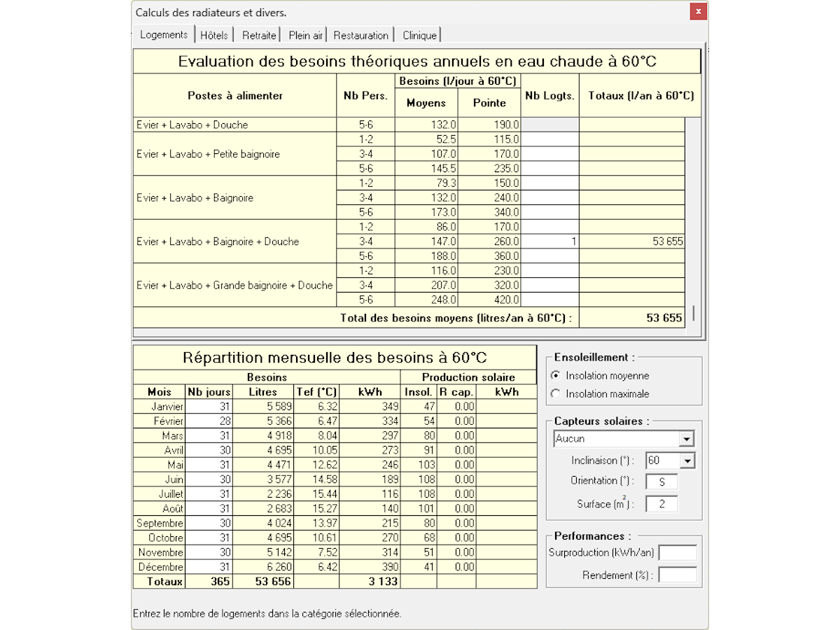Viewport: 840px width, 630px height.
Task: Close the Calculs des radiateurs window
Action: (x=697, y=12)
